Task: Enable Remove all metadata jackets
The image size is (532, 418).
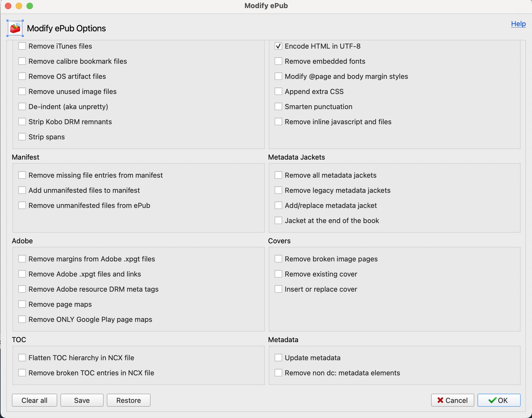Action: [x=278, y=175]
